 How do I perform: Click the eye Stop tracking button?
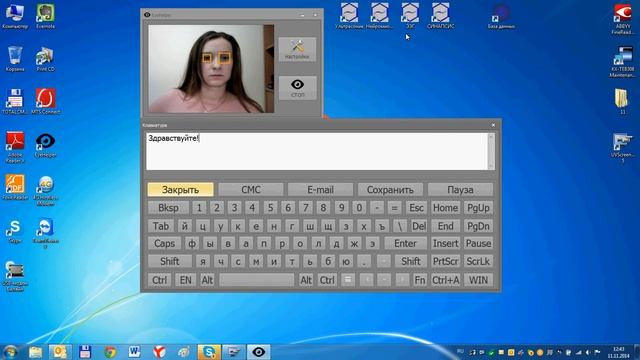coord(297,88)
